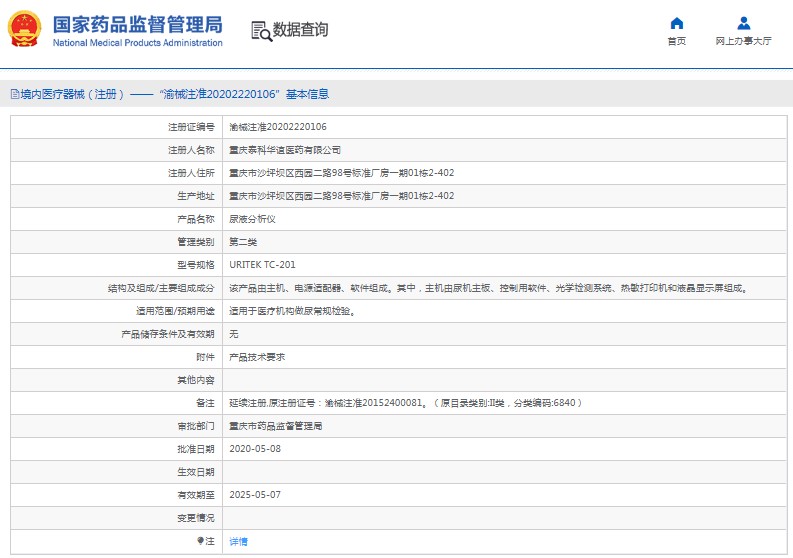The height and width of the screenshot is (558, 793).
Task: Click the 审批部门 label
Action: (x=196, y=426)
